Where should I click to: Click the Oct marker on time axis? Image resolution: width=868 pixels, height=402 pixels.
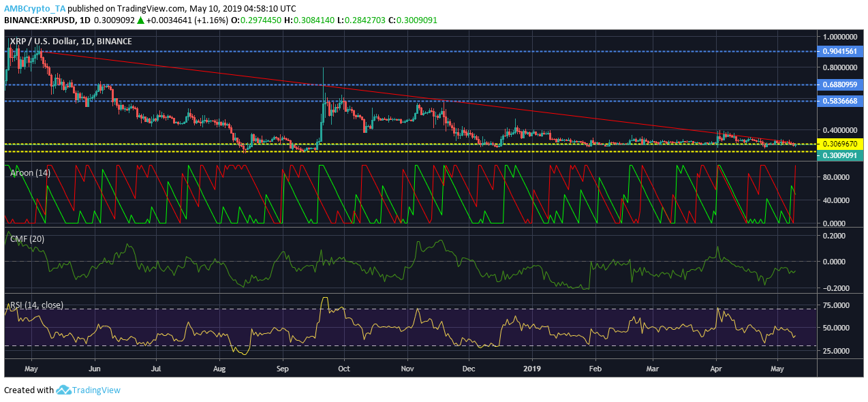coord(344,369)
